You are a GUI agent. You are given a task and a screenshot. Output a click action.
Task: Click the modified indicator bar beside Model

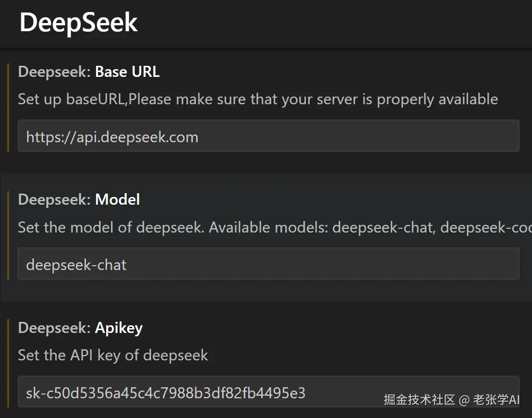[x=8, y=235]
